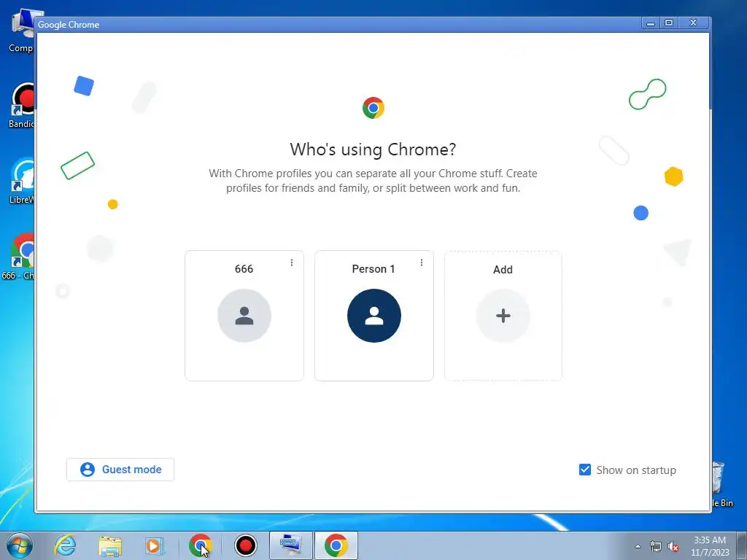Click the Chrome logo above the heading
The image size is (747, 560).
pos(373,108)
